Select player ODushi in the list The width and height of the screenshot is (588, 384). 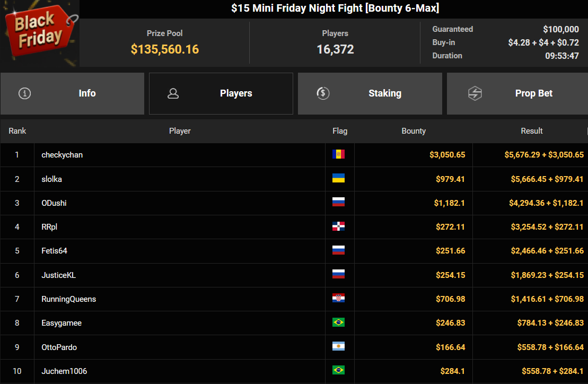(54, 203)
